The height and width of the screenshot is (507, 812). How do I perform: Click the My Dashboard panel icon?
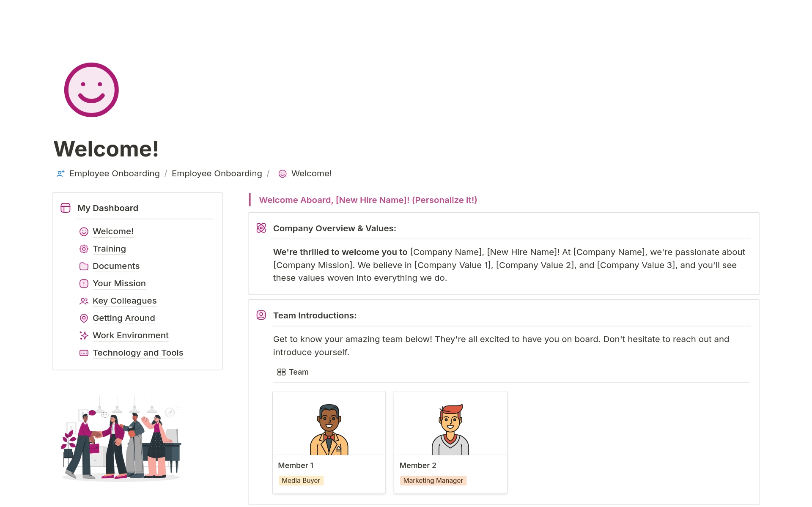pos(66,208)
